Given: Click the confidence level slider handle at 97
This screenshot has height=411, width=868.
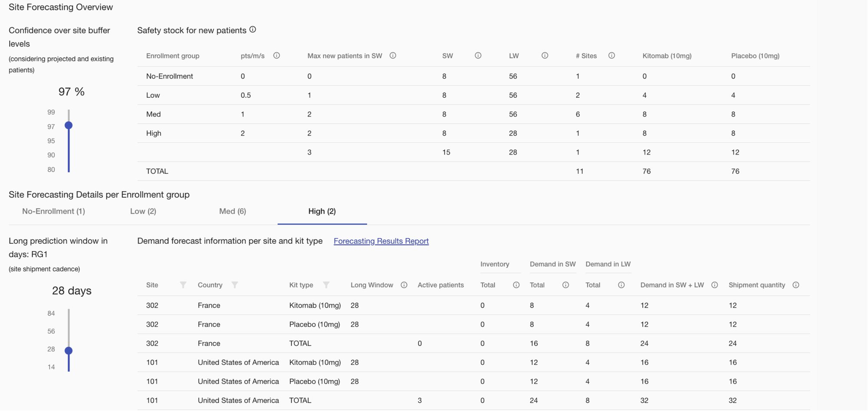Looking at the screenshot, I should [x=69, y=126].
